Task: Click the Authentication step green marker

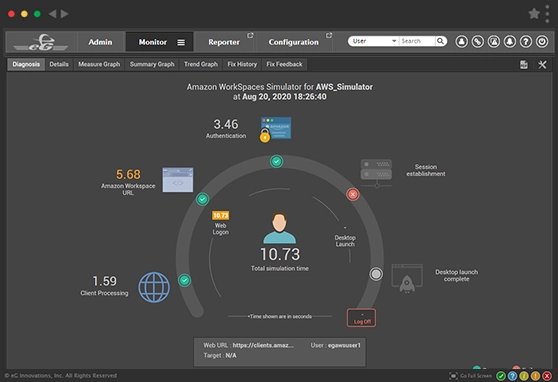Action: pos(277,161)
